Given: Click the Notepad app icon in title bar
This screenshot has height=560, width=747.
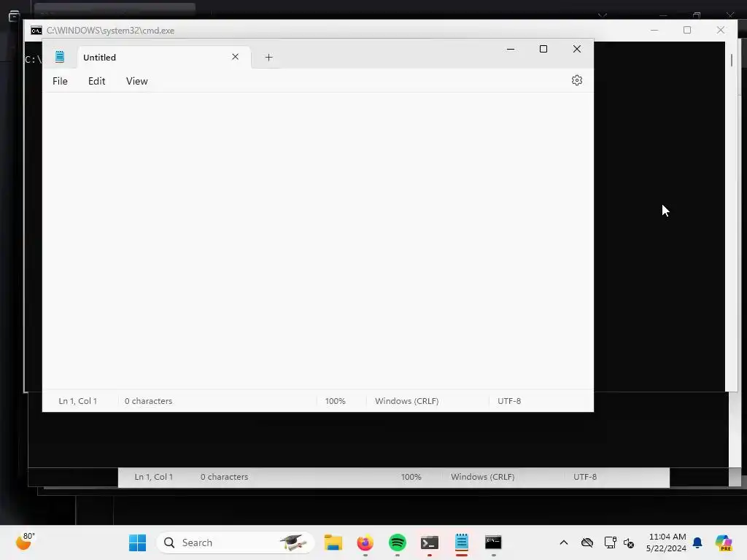Looking at the screenshot, I should (60, 57).
